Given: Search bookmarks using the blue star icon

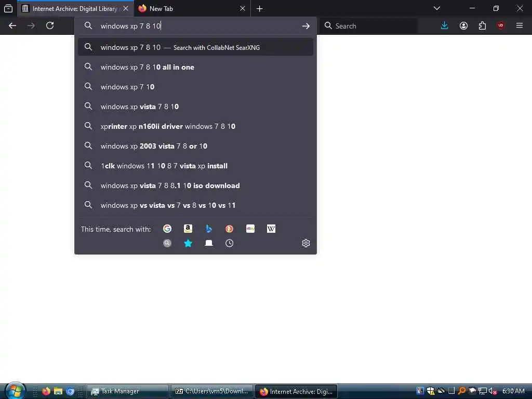Looking at the screenshot, I should 188,243.
